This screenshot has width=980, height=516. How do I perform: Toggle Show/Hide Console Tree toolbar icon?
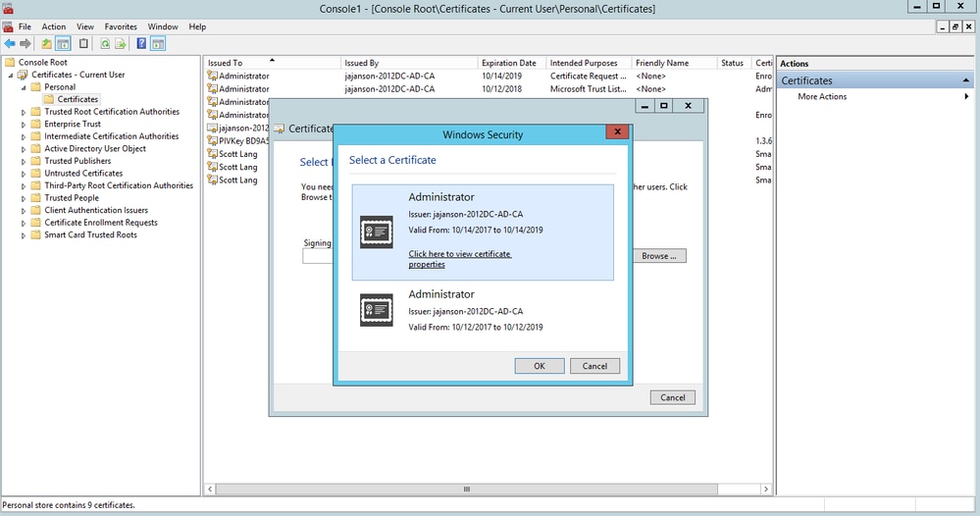tap(63, 44)
